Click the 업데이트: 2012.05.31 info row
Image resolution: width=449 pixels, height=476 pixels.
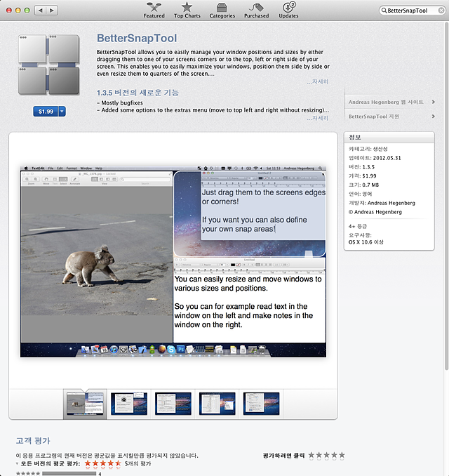(x=375, y=158)
